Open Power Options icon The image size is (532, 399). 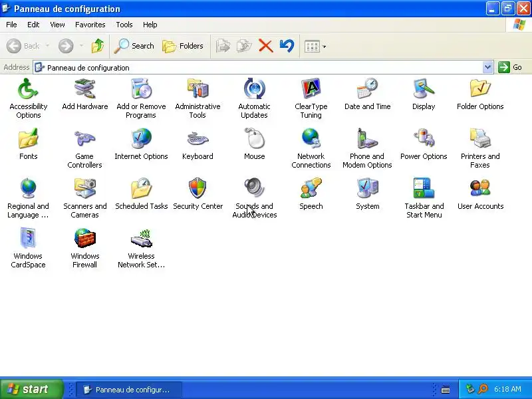tap(424, 144)
